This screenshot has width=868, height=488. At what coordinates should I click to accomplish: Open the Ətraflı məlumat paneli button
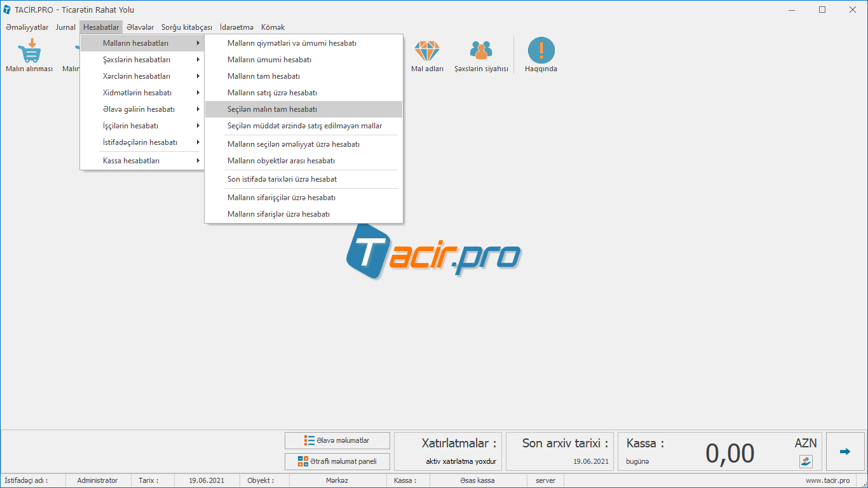[337, 461]
